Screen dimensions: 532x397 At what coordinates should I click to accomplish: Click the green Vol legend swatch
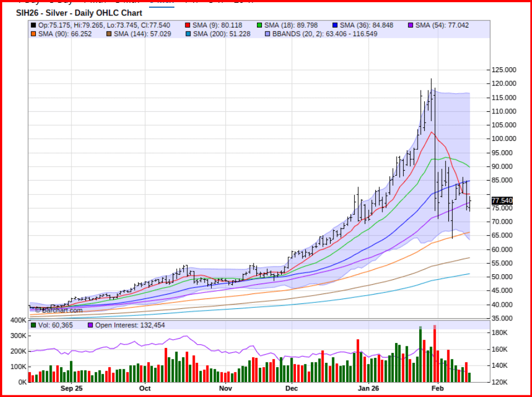coord(33,325)
